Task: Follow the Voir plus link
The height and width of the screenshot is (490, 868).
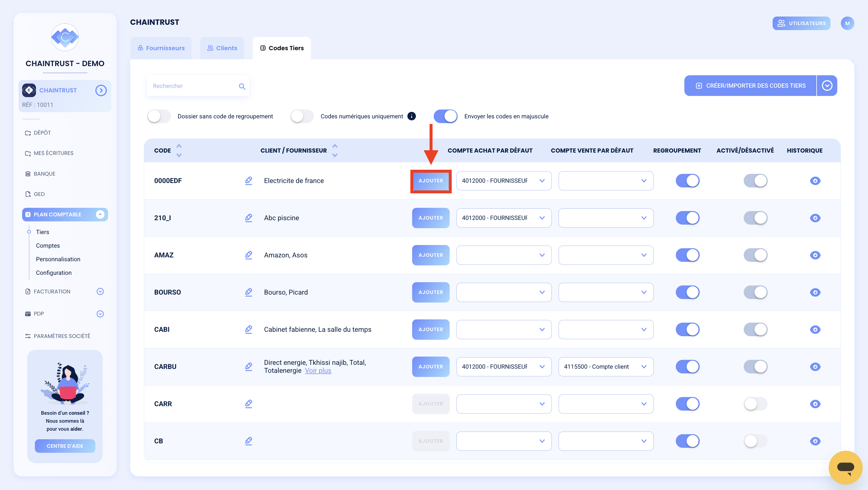Action: click(x=318, y=371)
